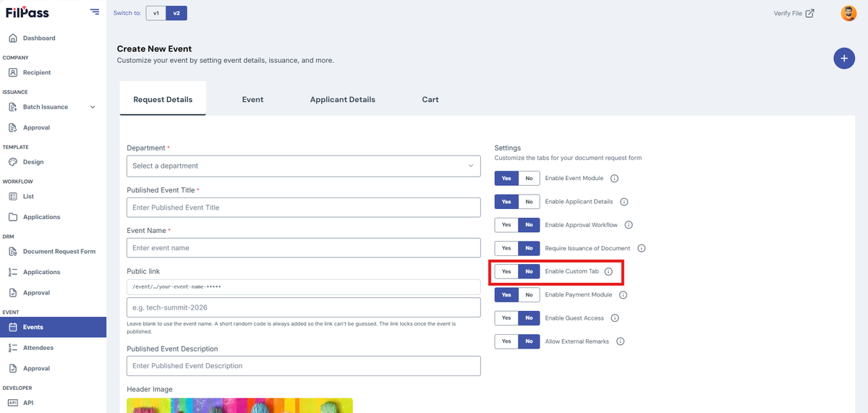Viewport: 868px width, 413px height.
Task: Click the Attendees list icon
Action: 13,348
